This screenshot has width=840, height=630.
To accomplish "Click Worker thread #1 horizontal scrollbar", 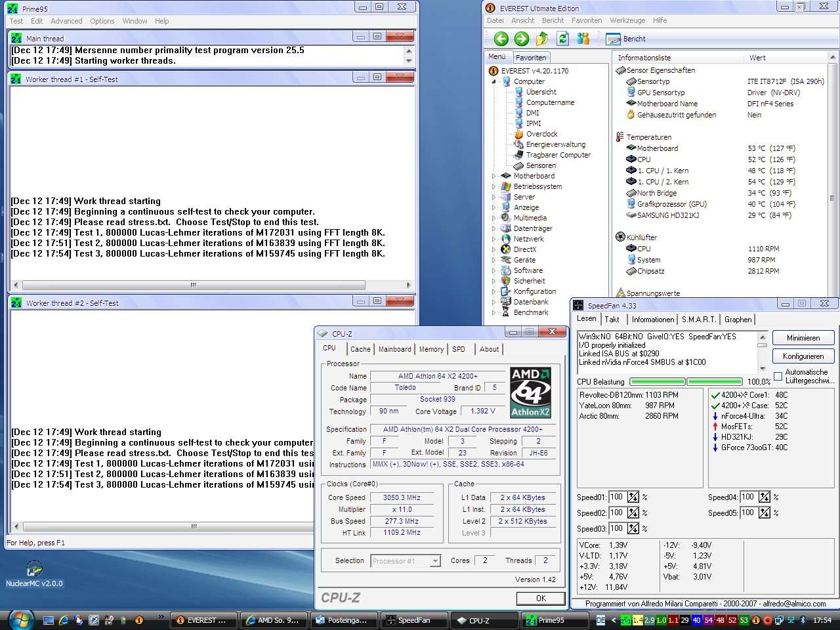I will point(212,285).
